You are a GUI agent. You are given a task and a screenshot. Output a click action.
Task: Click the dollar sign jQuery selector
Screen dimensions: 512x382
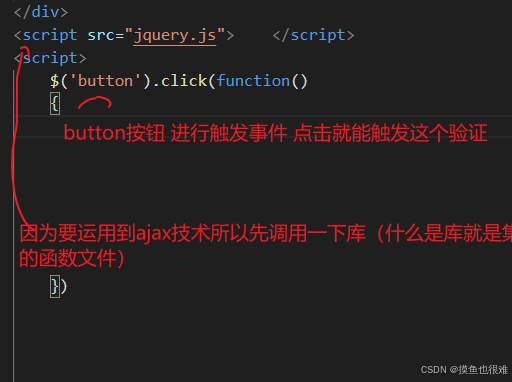tap(55, 81)
